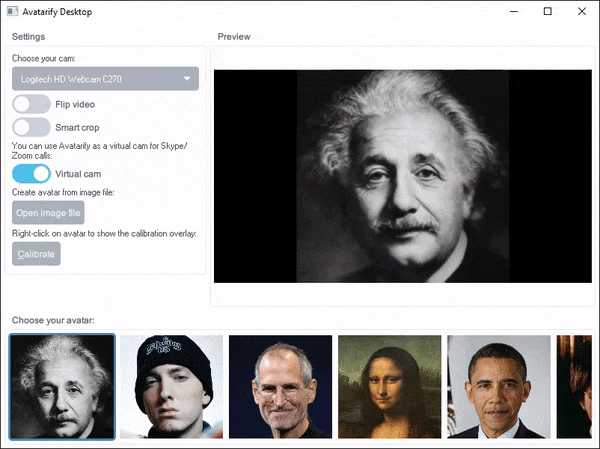This screenshot has width=600, height=449.
Task: Click the Virtual cam label text
Action: pyautogui.click(x=78, y=174)
